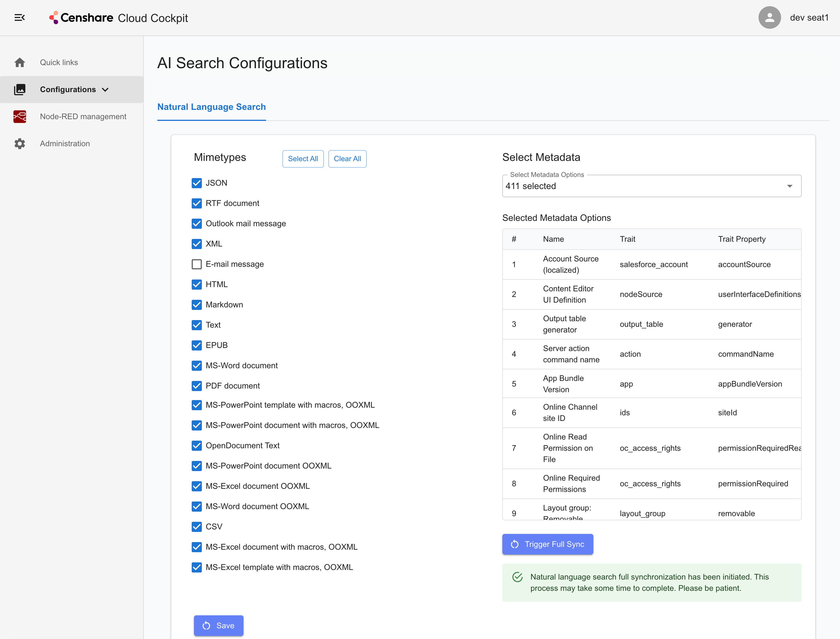This screenshot has height=639, width=840.
Task: Save the mimetype configuration
Action: [218, 626]
